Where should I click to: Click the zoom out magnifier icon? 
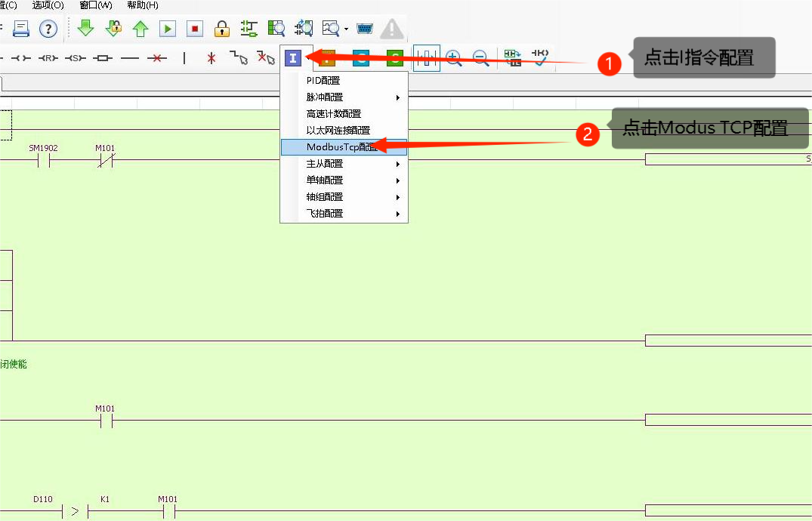(480, 58)
